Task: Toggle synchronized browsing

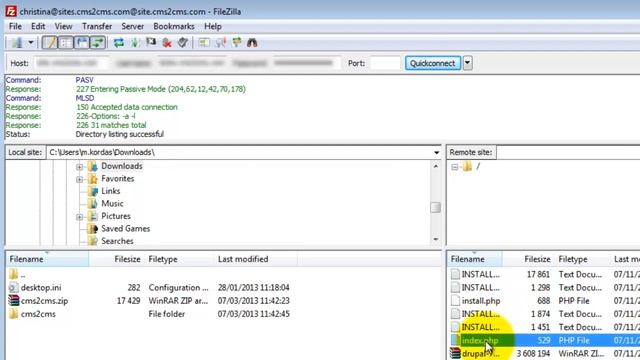Action: tap(237, 42)
